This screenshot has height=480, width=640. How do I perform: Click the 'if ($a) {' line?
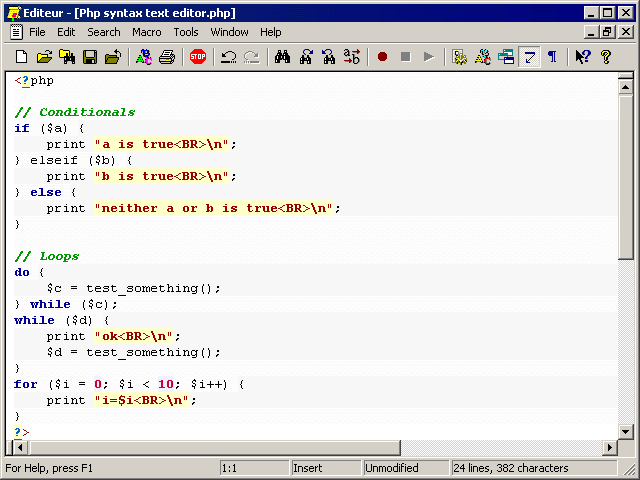coord(49,128)
